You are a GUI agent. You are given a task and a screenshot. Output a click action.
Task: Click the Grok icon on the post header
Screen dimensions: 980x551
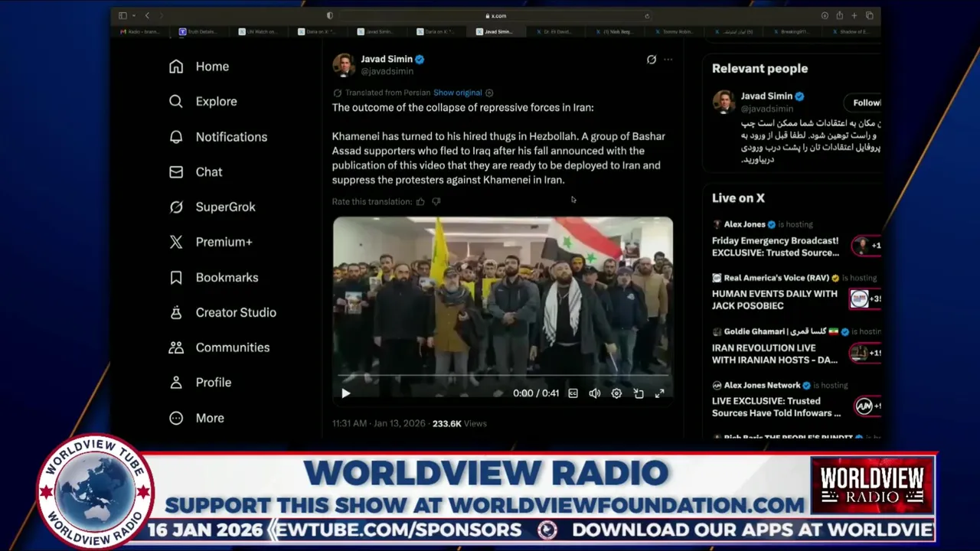point(652,60)
